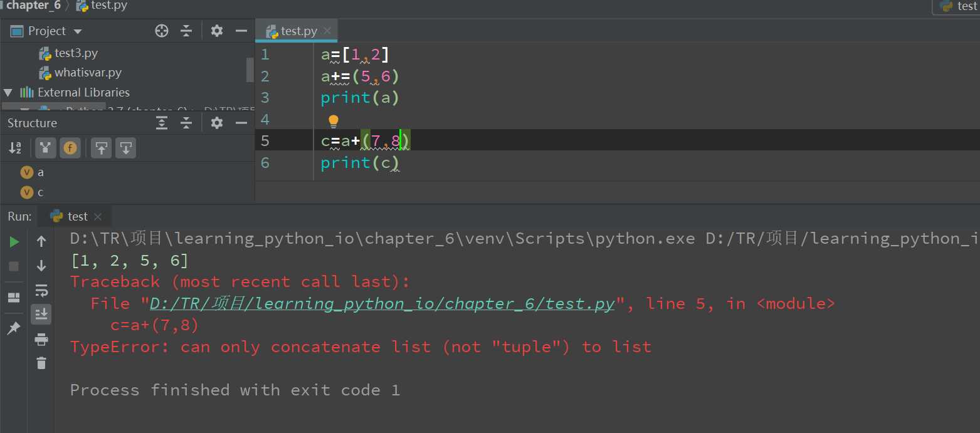Clear console output with trash icon
Viewport: 980px width, 433px height.
[41, 363]
